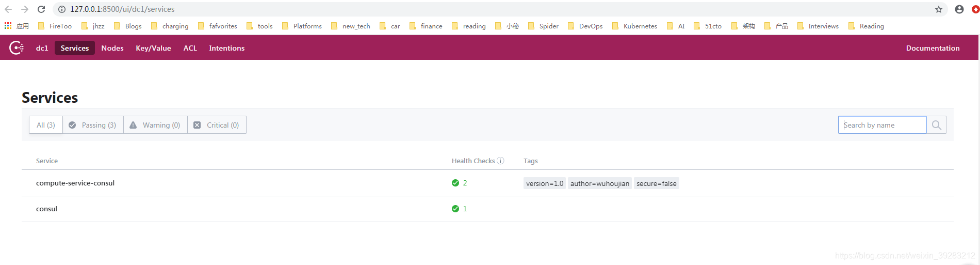Open the finance bookmark folder
980x265 pixels.
coord(426,26)
